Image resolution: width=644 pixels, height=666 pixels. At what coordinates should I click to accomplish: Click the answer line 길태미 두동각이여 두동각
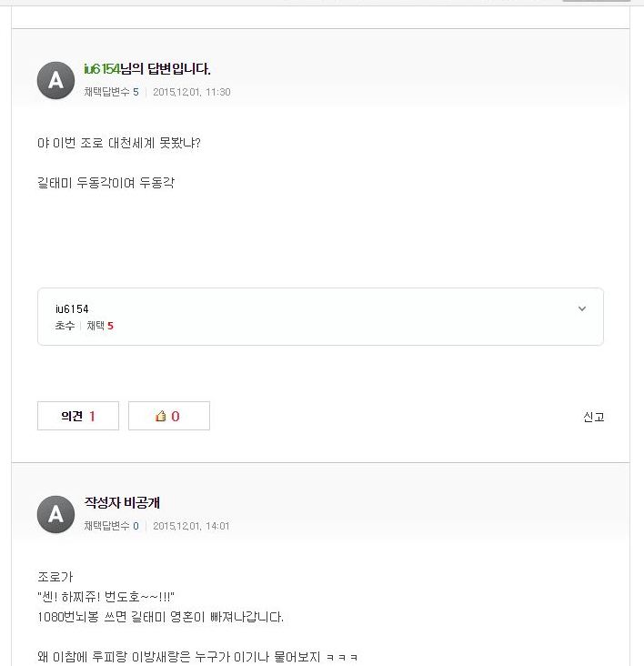[x=106, y=183]
